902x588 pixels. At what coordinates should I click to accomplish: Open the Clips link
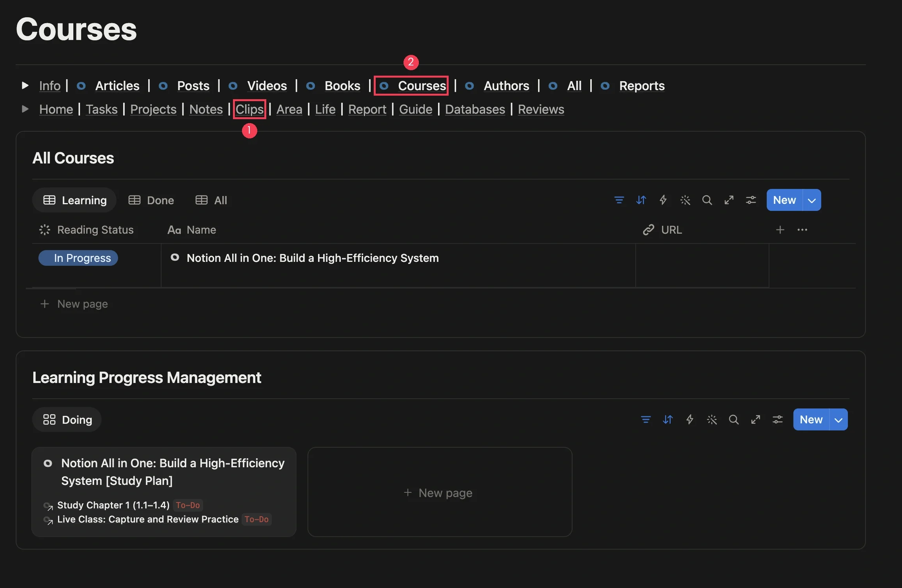tap(249, 109)
